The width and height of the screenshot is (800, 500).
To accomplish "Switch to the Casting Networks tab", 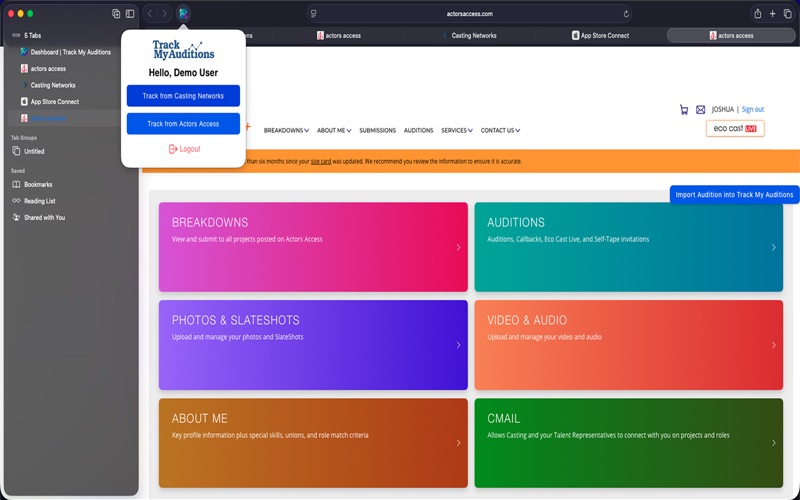I will coord(469,36).
